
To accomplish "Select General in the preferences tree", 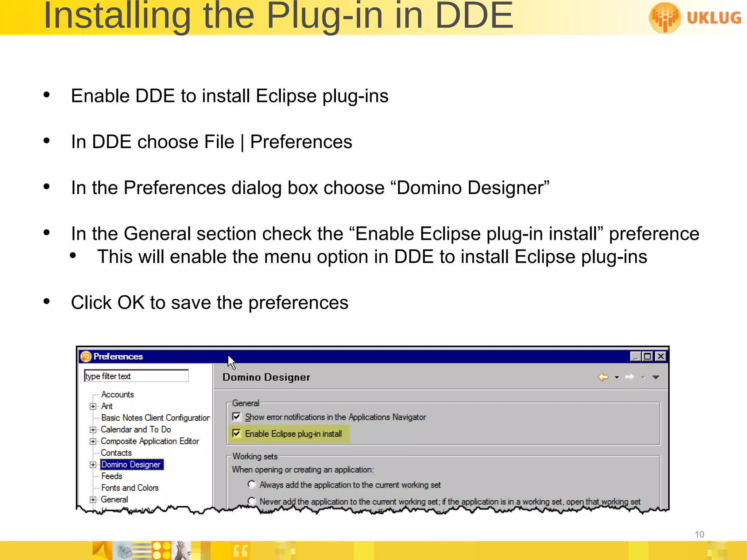I will [x=115, y=499].
